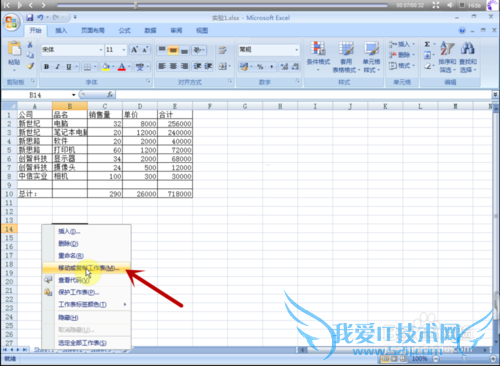Image resolution: width=500 pixels, height=366 pixels.
Task: Apply percent style format
Action: 260,67
